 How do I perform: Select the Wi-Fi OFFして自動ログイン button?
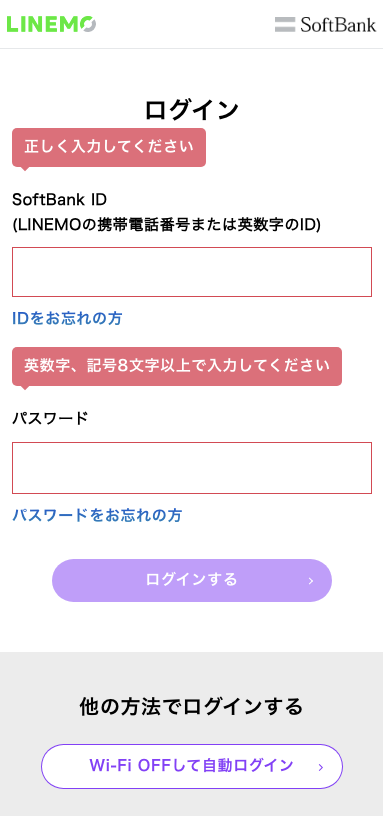[192, 766]
